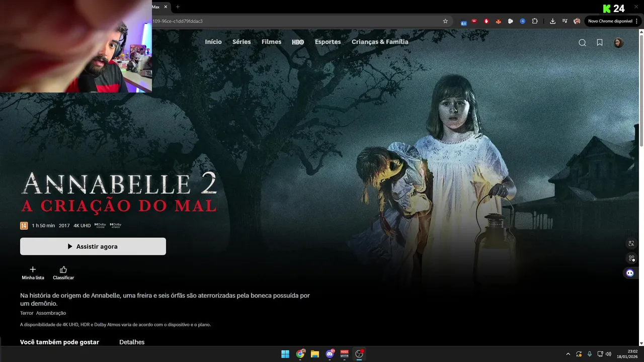Open the Max profile avatar
This screenshot has width=644, height=362.
619,43
